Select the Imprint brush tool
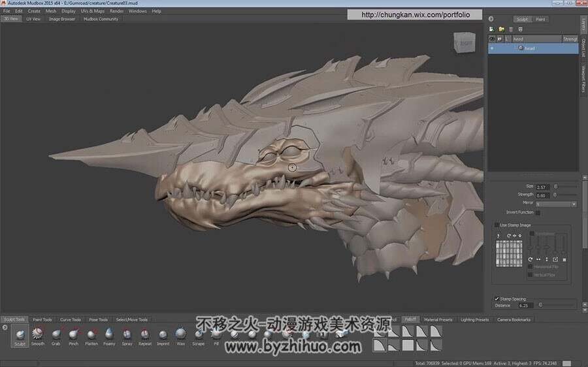This screenshot has width=588, height=367. (x=163, y=336)
